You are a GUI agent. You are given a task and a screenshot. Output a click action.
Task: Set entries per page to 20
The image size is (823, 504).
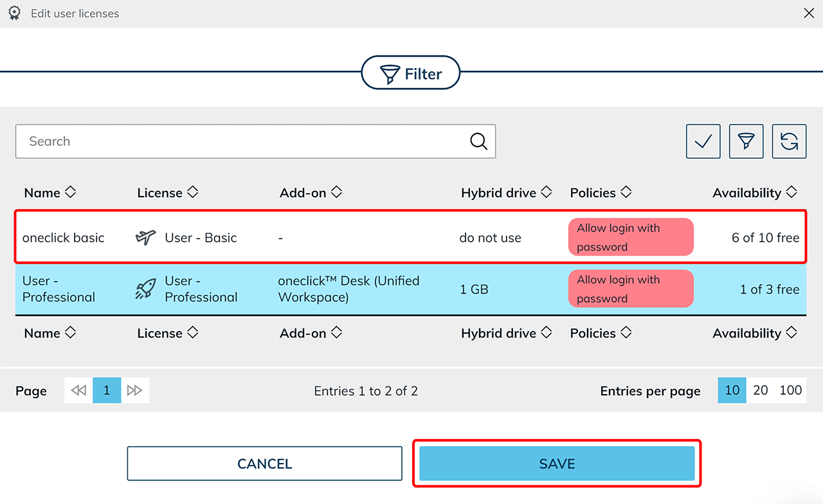pos(761,390)
